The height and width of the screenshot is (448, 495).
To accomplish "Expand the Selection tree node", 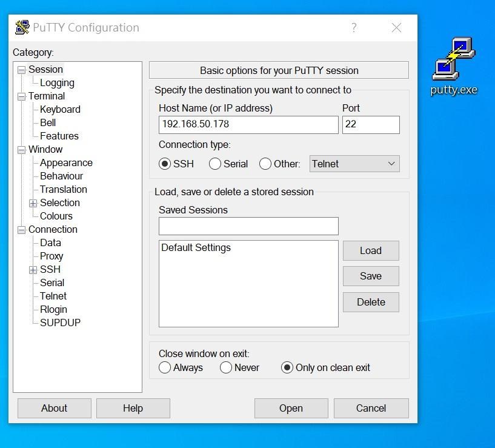I will [x=33, y=203].
